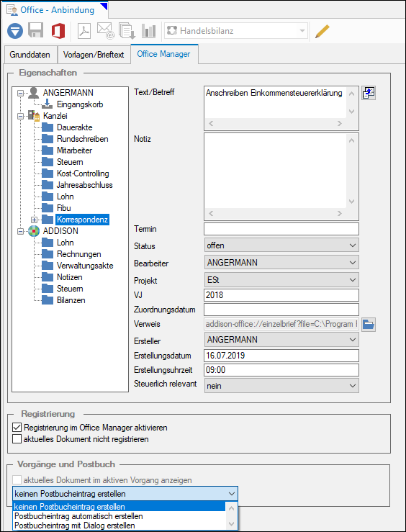Choose Postbucheintrag mit Dialog erstellen
This screenshot has height=532, width=406.
[119, 526]
